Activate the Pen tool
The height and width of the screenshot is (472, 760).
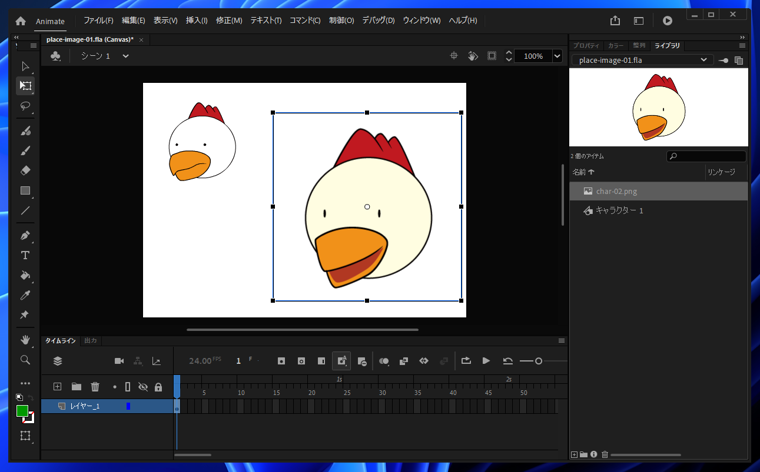tap(26, 236)
